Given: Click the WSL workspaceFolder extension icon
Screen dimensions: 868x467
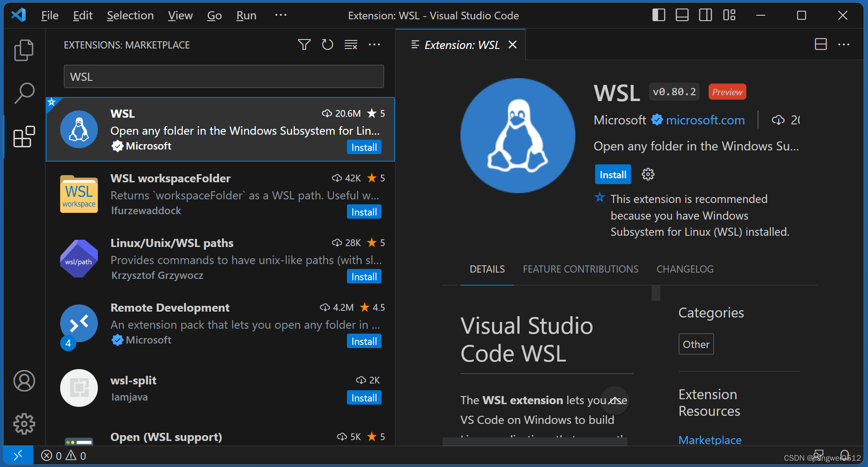Looking at the screenshot, I should point(79,194).
